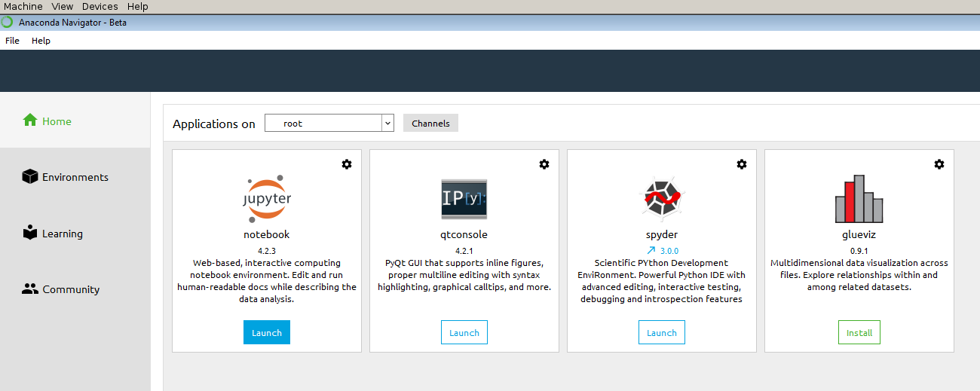This screenshot has height=391, width=980.
Task: Click the IPython qtconsole logo
Action: [x=464, y=199]
